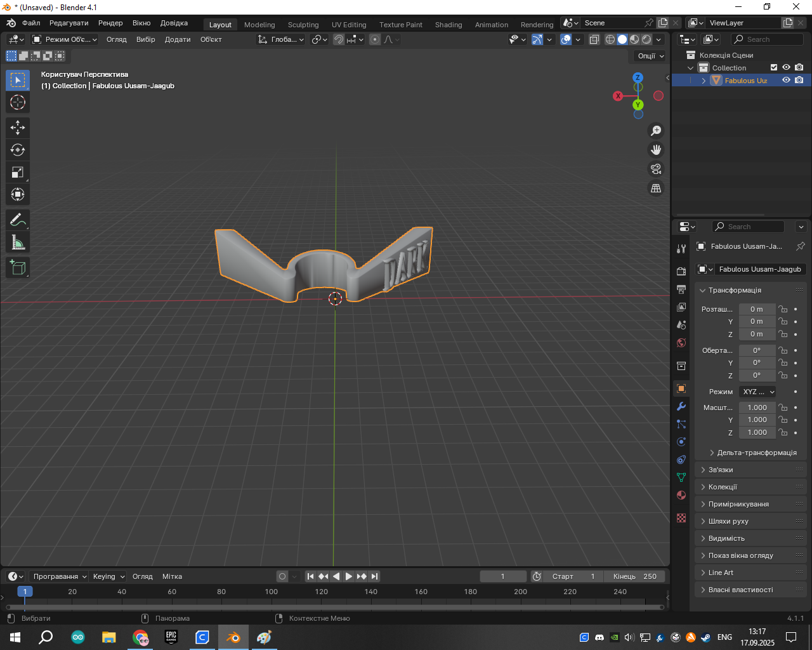This screenshot has height=650, width=812.
Task: Open the Modifiers wrench properties tab
Action: click(681, 406)
